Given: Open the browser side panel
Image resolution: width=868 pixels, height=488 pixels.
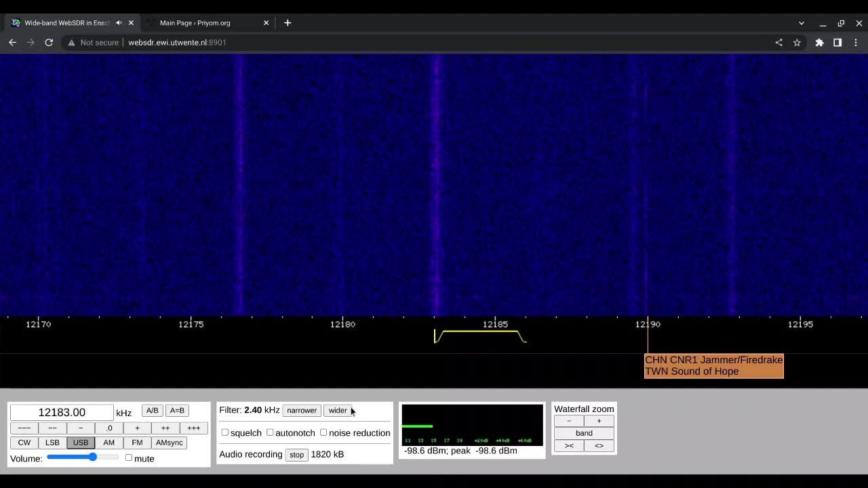Looking at the screenshot, I should (837, 42).
